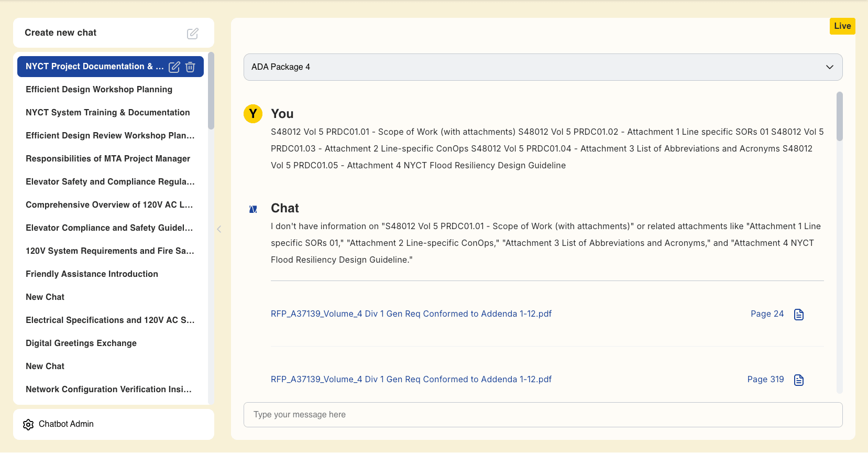Collapse the sidebar with the chevron

pyautogui.click(x=219, y=229)
